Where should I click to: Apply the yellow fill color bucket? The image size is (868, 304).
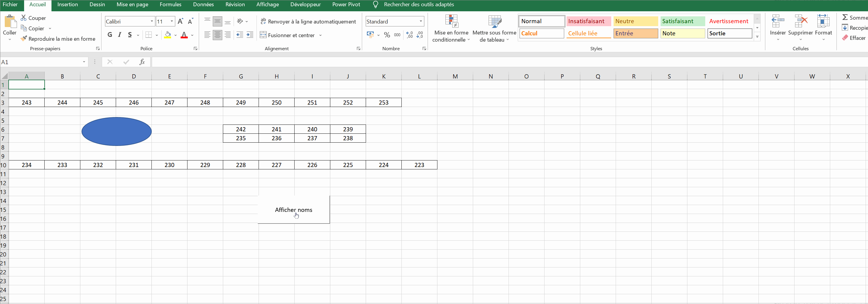168,35
